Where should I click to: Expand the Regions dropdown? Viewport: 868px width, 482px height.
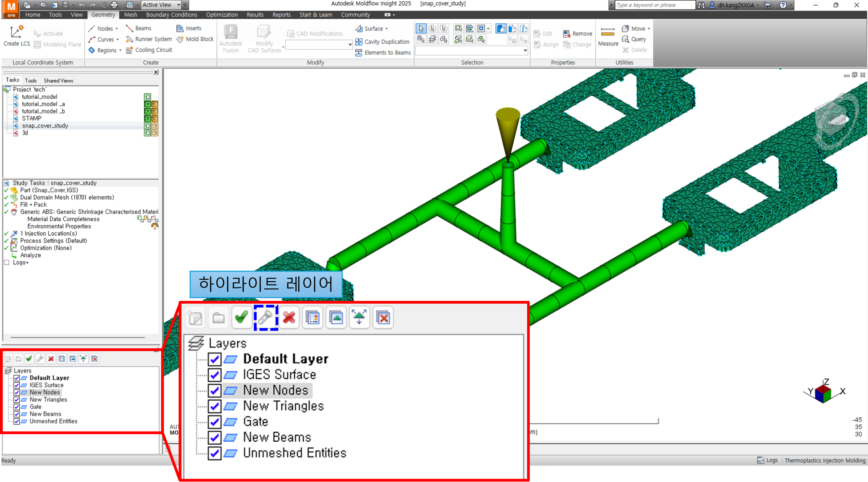click(x=120, y=51)
